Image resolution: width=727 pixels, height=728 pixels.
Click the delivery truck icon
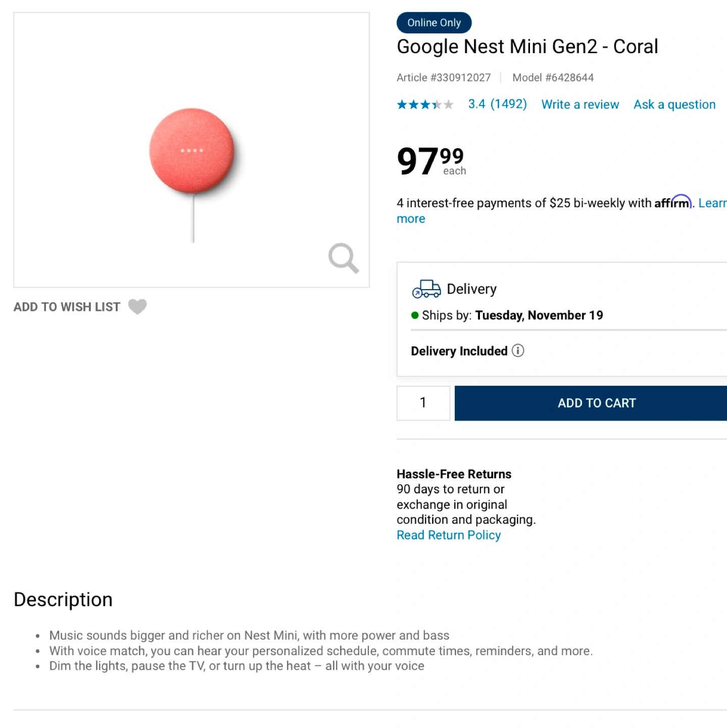coord(426,289)
